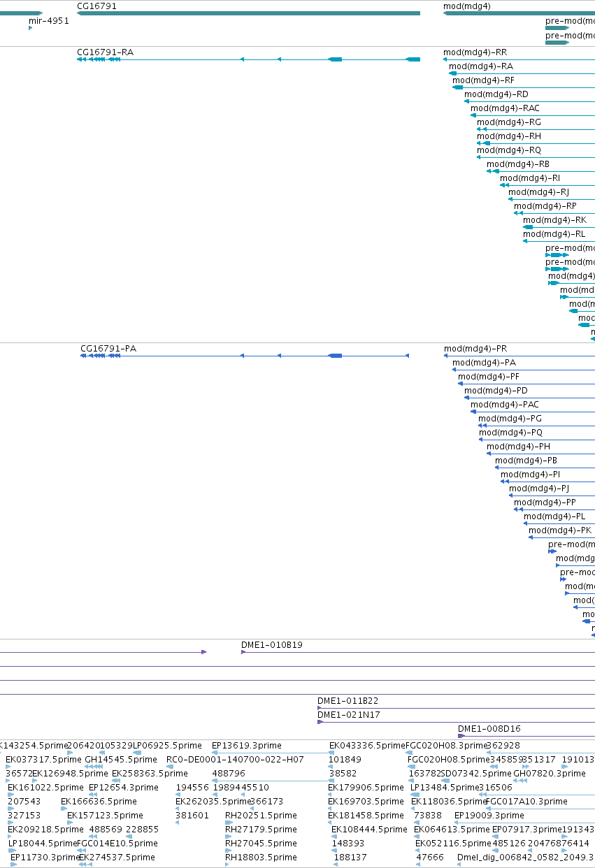Open EST EK108444.5prime

tap(370, 829)
